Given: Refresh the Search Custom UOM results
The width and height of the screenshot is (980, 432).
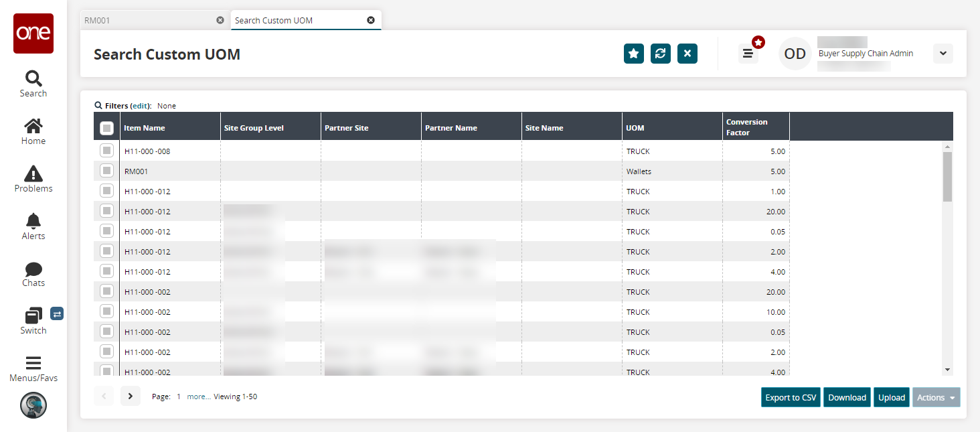Looking at the screenshot, I should [660, 54].
